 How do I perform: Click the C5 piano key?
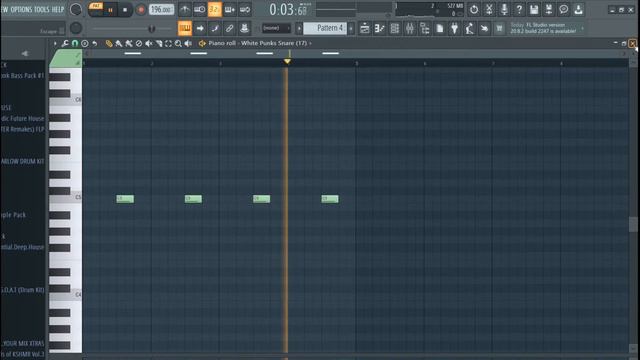pos(65,199)
